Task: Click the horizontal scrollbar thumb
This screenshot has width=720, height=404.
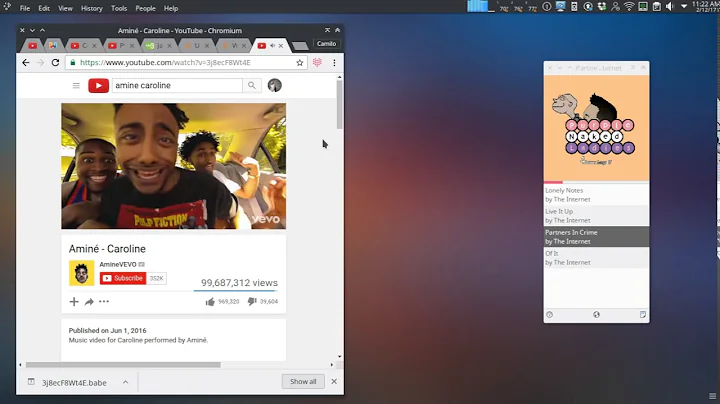Action: [x=123, y=365]
